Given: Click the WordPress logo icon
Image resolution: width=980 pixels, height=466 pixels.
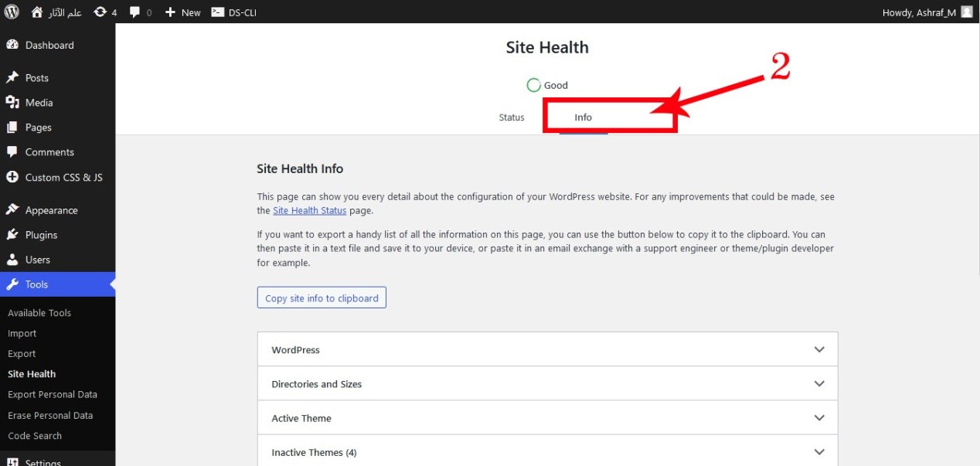Looking at the screenshot, I should 12,12.
